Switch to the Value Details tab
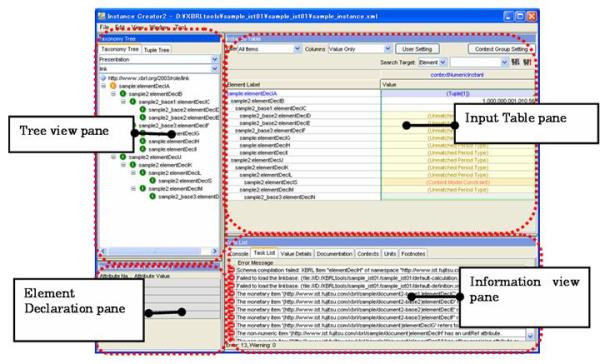600x364 pixels. click(x=296, y=254)
